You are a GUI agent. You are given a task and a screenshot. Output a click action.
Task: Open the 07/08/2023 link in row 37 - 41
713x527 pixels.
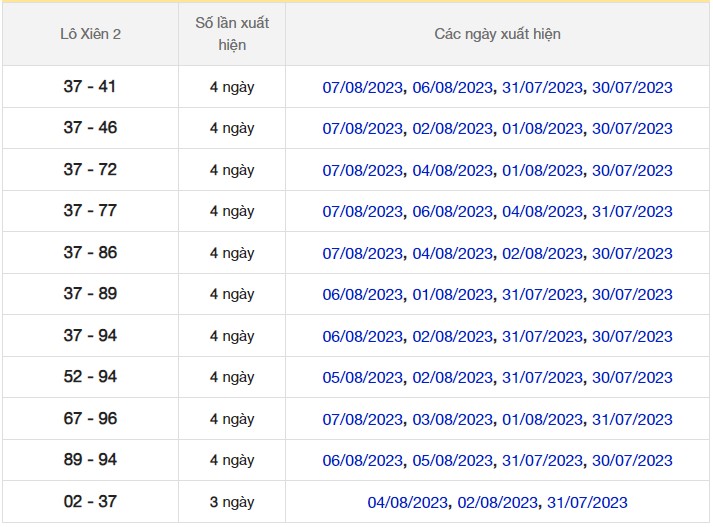click(x=362, y=87)
